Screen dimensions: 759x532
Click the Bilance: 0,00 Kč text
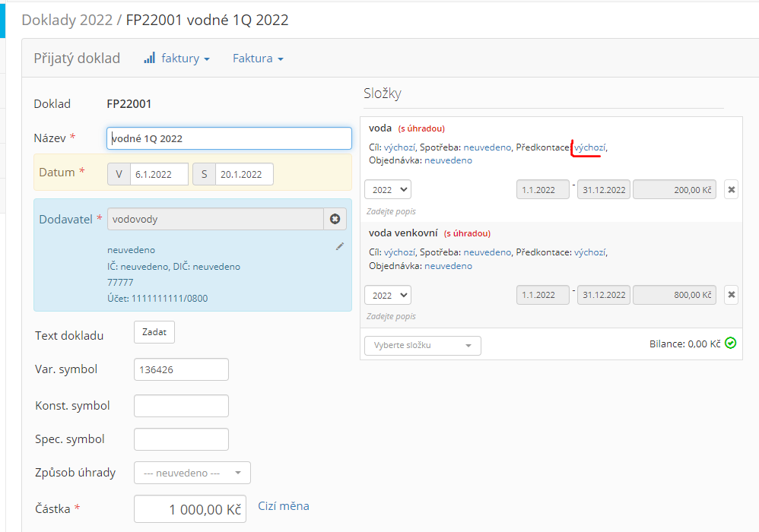[x=685, y=344]
